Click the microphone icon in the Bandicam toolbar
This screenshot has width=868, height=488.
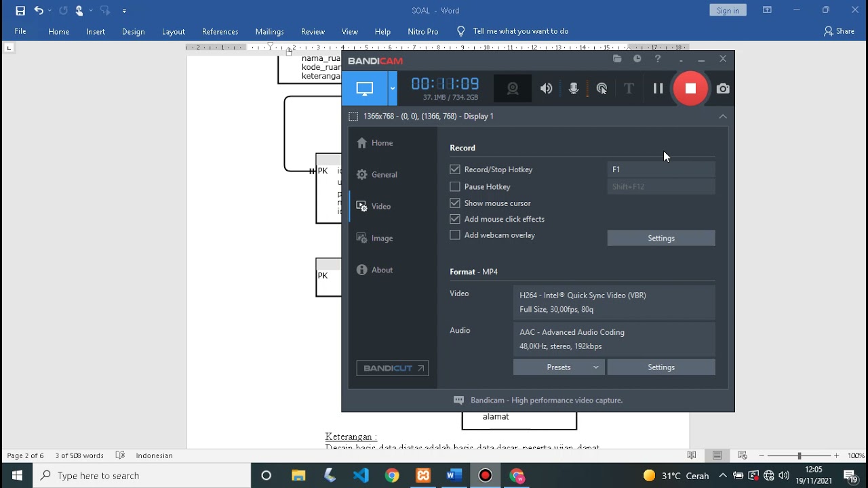(x=574, y=88)
